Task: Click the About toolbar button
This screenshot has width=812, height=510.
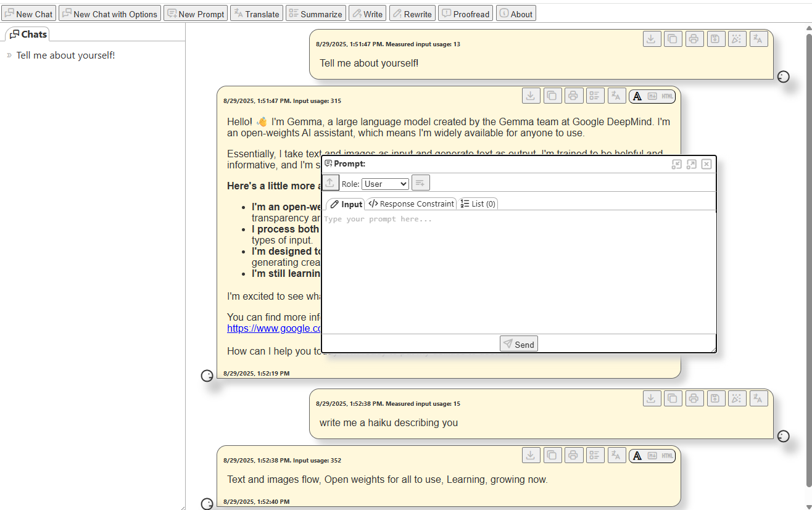Action: [x=516, y=14]
